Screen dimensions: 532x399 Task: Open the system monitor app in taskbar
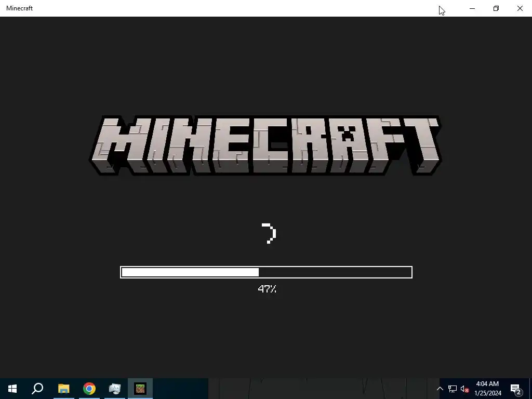(x=115, y=389)
